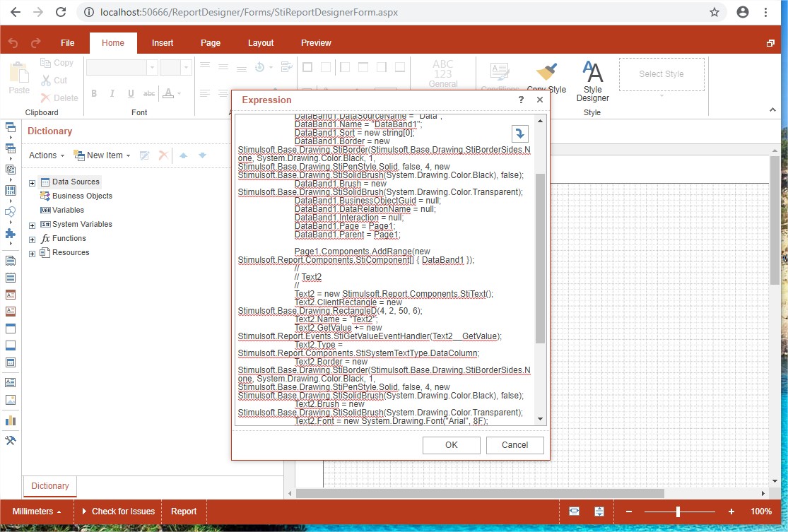Click the Report button in status bar

184,512
